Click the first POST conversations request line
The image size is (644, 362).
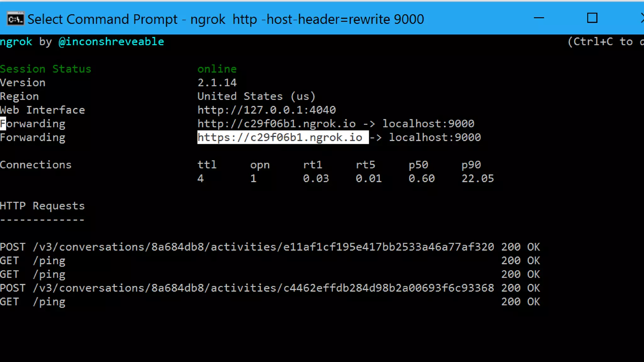pyautogui.click(x=247, y=247)
